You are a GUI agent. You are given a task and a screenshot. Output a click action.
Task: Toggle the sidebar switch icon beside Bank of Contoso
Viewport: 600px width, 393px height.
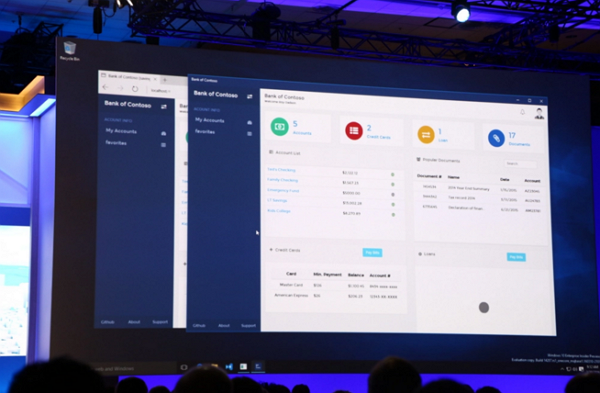(249, 96)
